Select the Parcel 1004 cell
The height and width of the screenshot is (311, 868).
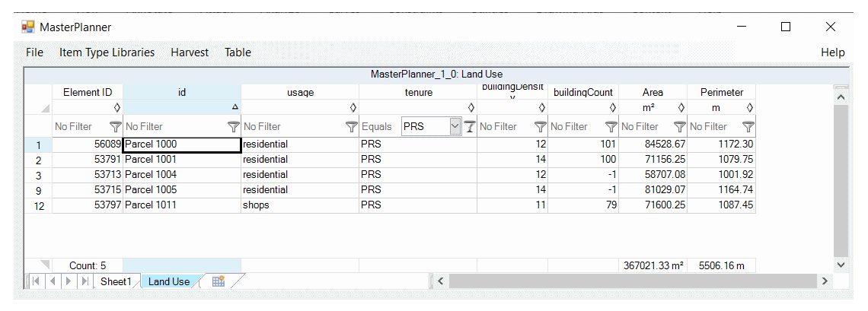click(x=182, y=175)
